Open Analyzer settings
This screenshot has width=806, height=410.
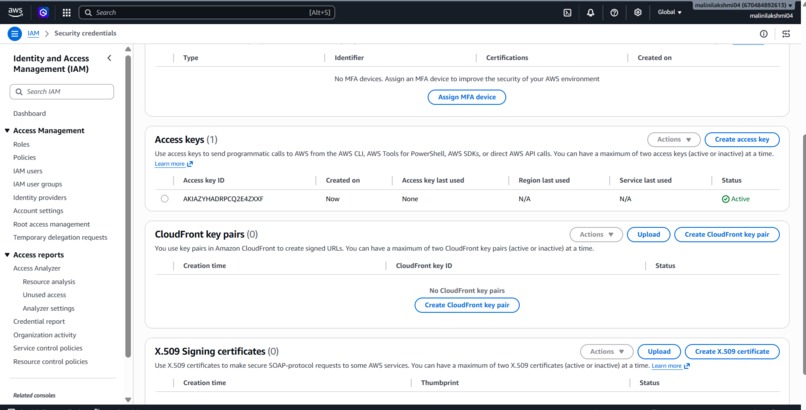point(48,308)
